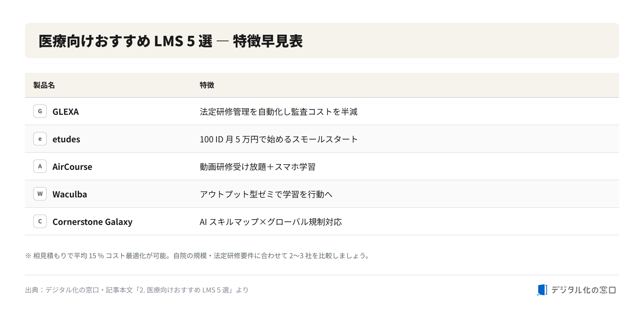Select the etudes product name
Viewport: 644px width, 320px height.
coord(66,139)
